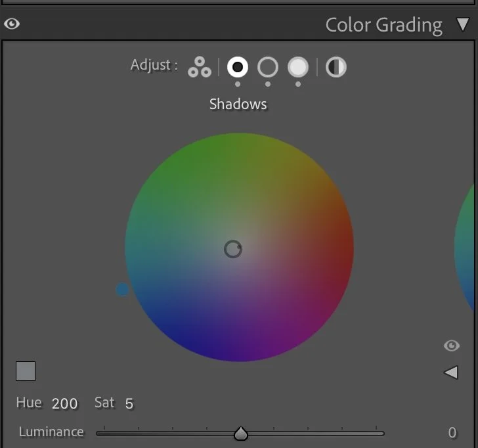Click the Luminance label
478x448 pixels.
tap(51, 432)
